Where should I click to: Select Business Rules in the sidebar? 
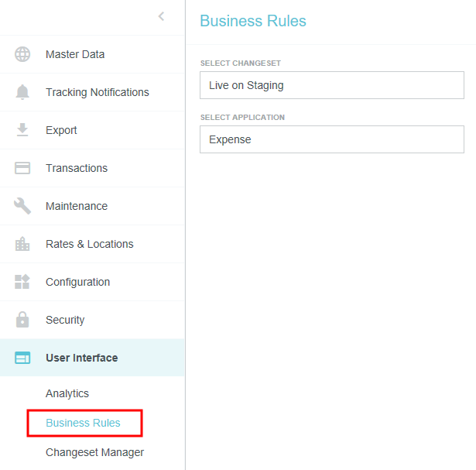point(84,423)
